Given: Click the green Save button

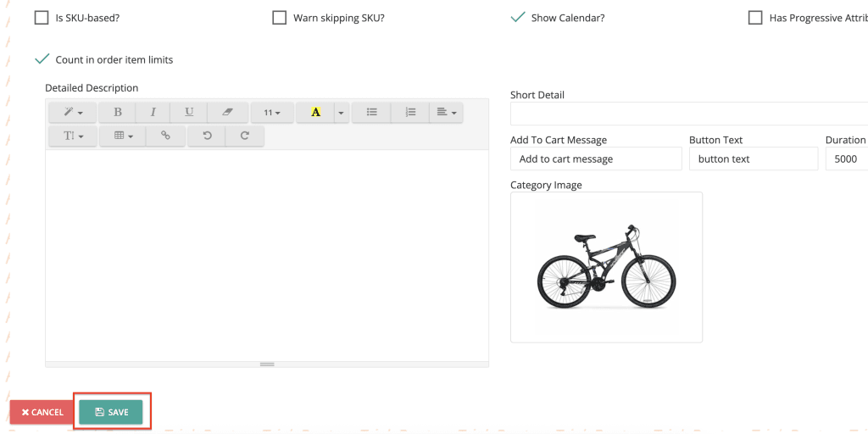Looking at the screenshot, I should 111,412.
